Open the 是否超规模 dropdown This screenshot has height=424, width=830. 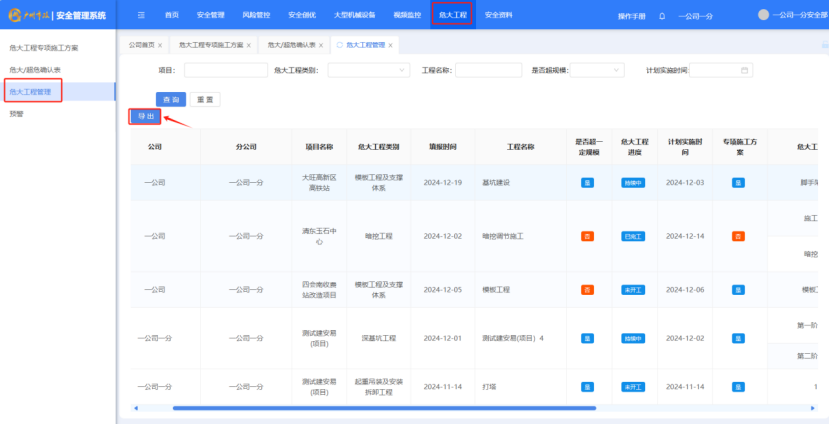[597, 71]
